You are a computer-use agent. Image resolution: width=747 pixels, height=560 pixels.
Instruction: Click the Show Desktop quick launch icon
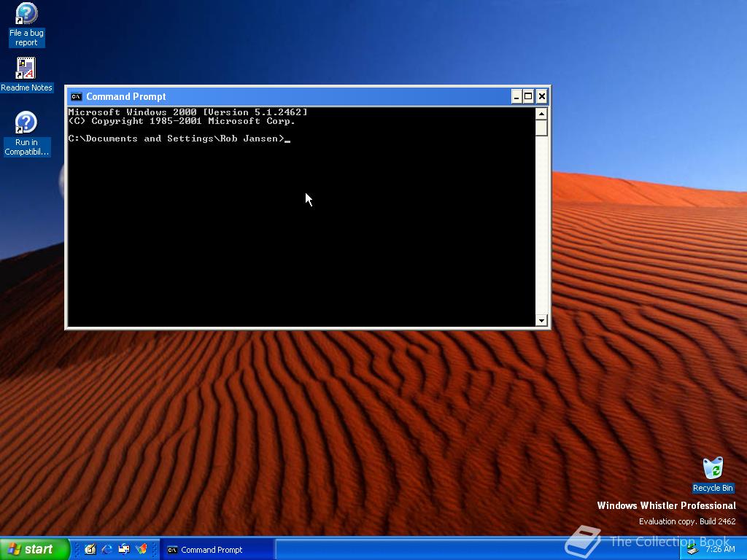coord(90,549)
